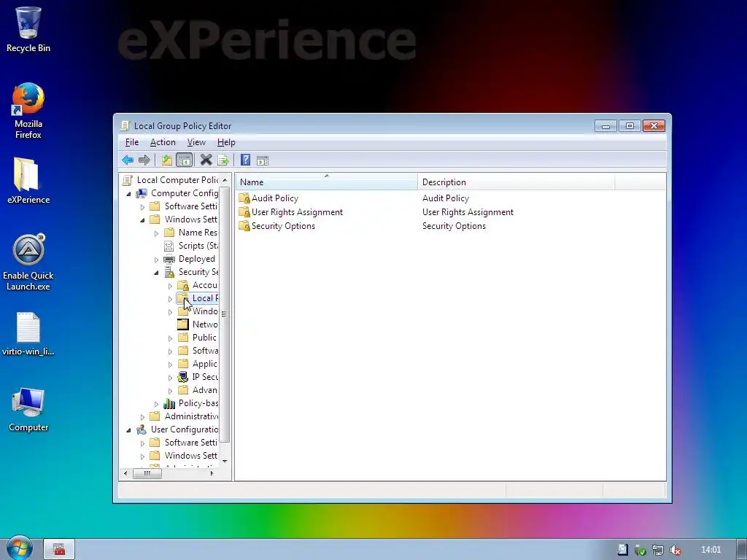Screen dimensions: 747x560
Task: Click the toolbox taskbar button
Action: [x=59, y=549]
